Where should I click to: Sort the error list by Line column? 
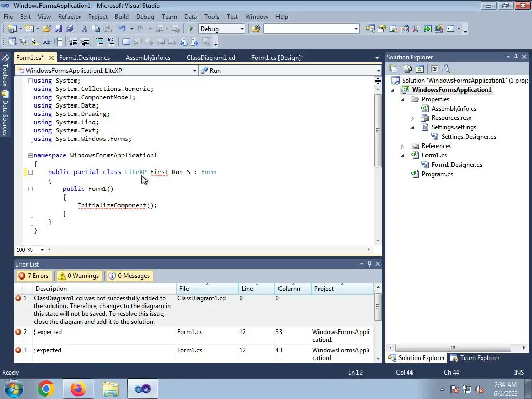point(257,288)
